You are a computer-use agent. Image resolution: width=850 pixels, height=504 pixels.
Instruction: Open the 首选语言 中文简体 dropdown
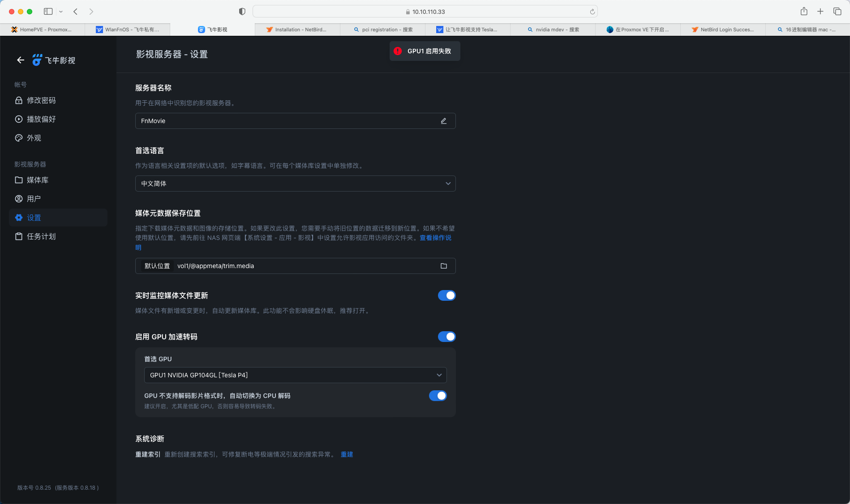coord(295,184)
